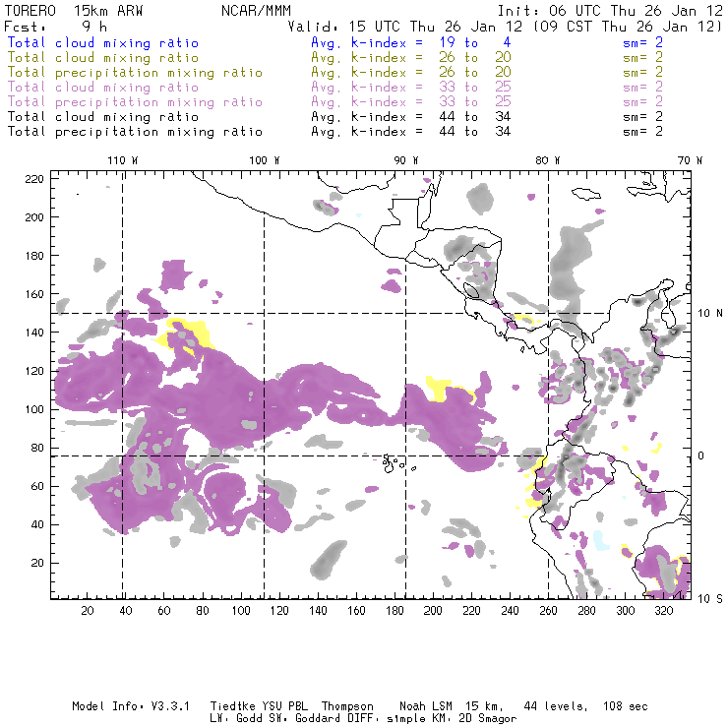
Task: Click "Avg. k-index = 33 to 25" in the pink precipitation row
Action: point(411,102)
